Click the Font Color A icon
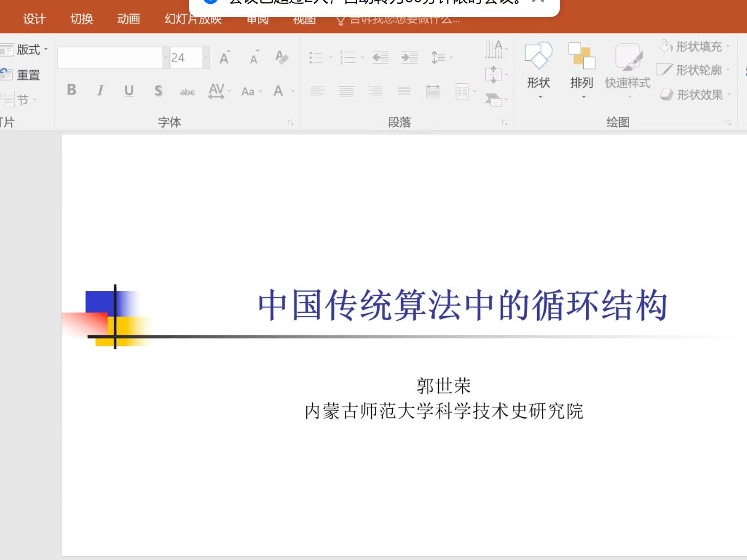 click(279, 91)
